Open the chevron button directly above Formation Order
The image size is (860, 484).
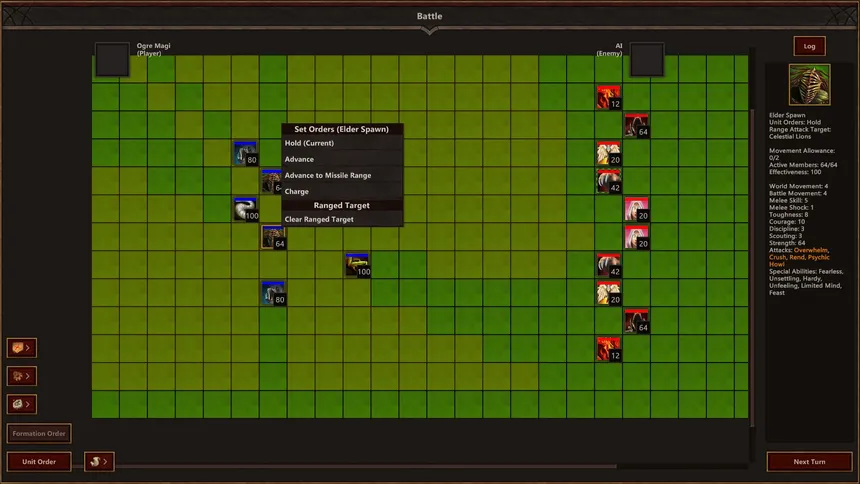[x=22, y=404]
